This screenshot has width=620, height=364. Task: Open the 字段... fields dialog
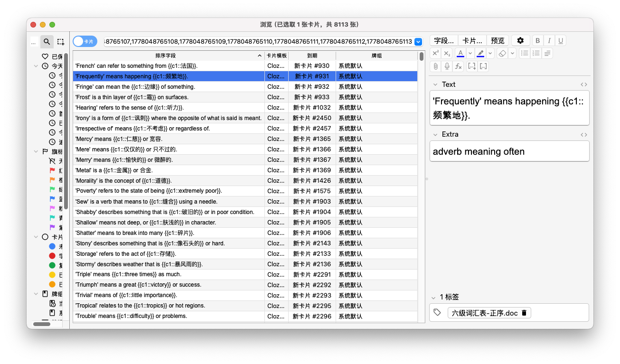point(444,41)
